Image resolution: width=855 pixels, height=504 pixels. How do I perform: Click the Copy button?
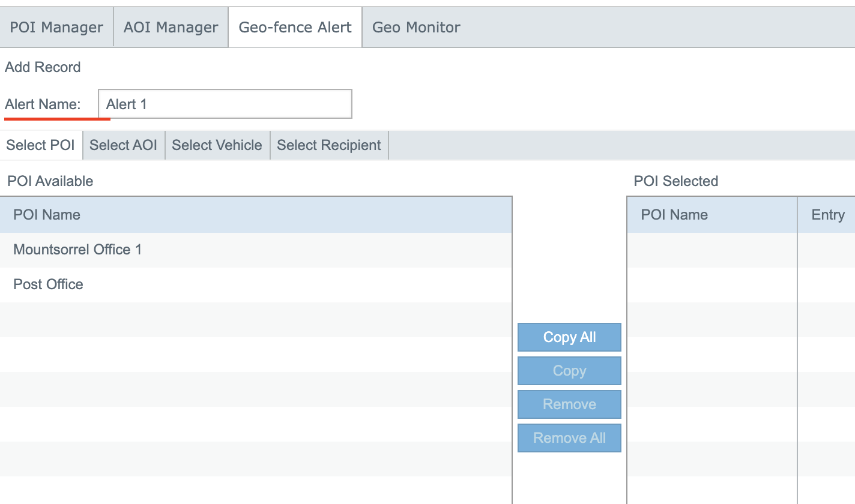pyautogui.click(x=569, y=371)
